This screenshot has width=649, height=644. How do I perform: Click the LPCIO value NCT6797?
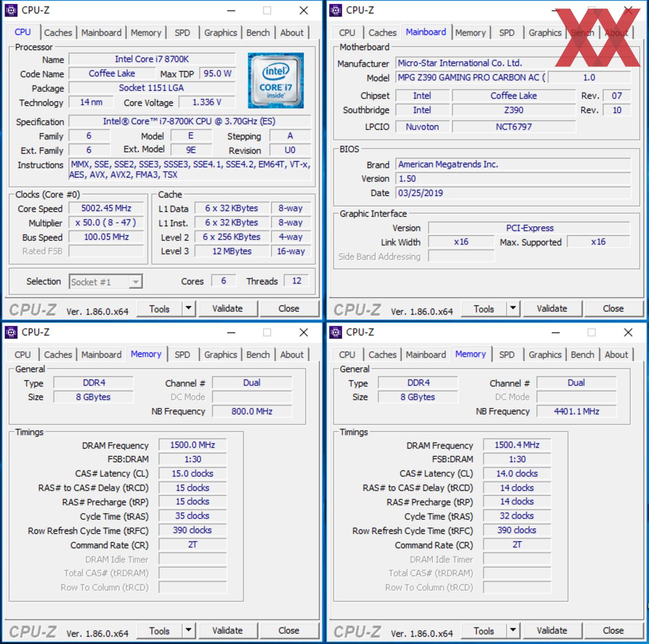(513, 127)
